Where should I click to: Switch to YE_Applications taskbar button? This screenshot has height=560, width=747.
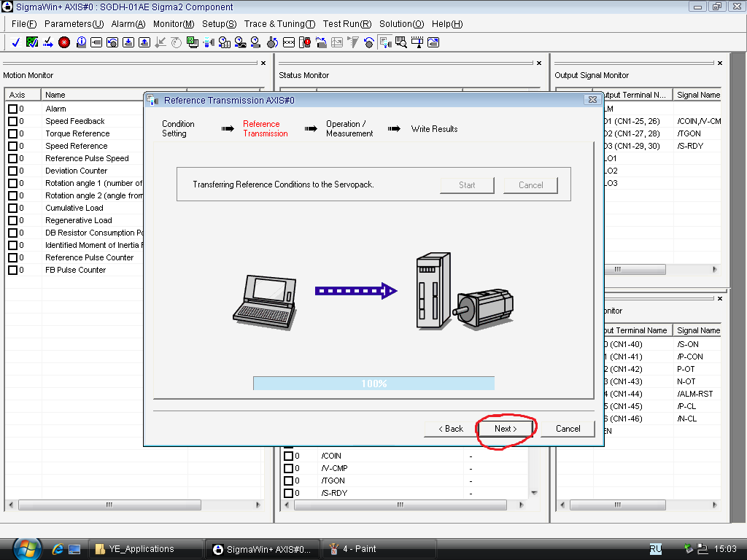[x=145, y=549]
